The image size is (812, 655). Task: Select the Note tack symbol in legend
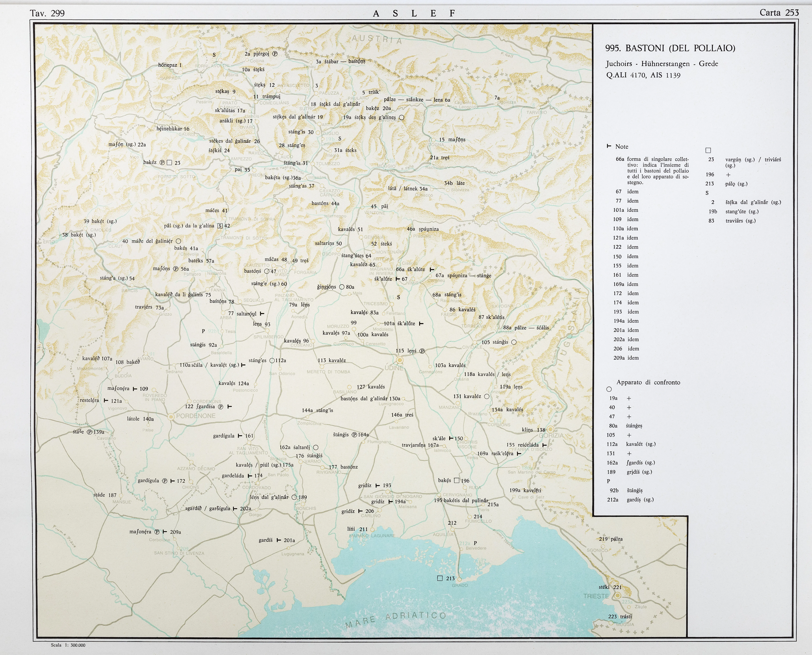tap(608, 146)
